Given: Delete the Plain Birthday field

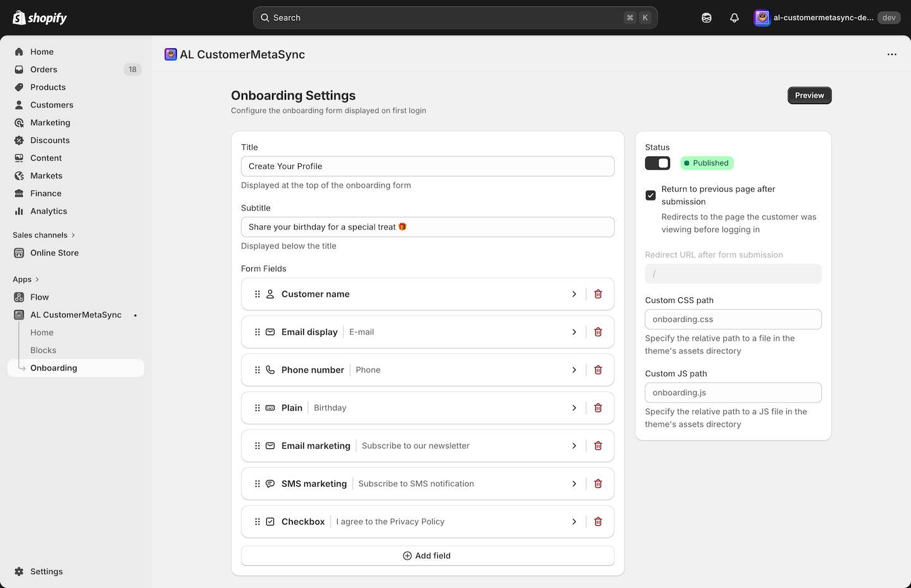Looking at the screenshot, I should pos(598,408).
